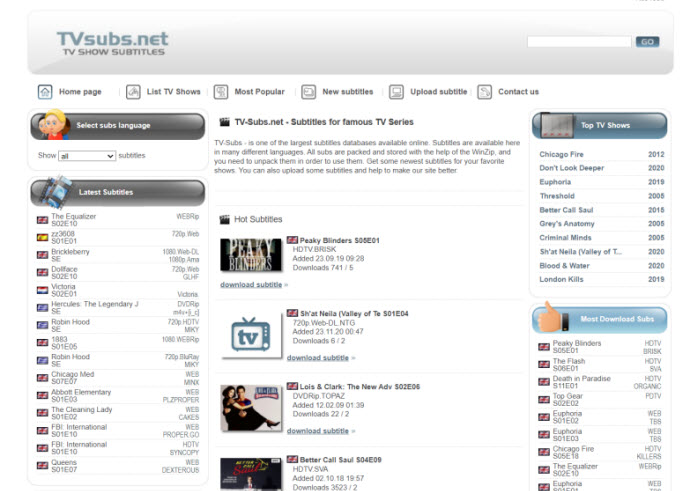Click the flag beside Lois & Clark S02E06
Image resolution: width=700 pixels, height=491 pixels.
click(x=292, y=386)
